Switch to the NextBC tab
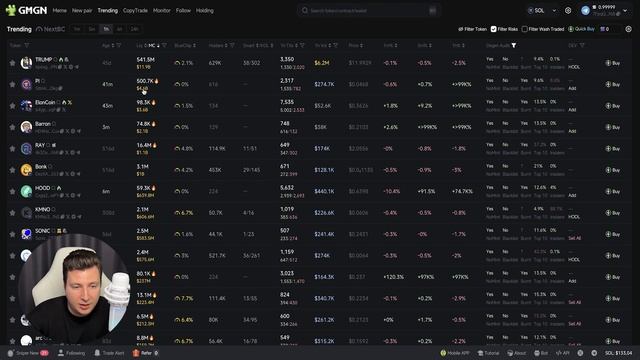 click(x=50, y=29)
